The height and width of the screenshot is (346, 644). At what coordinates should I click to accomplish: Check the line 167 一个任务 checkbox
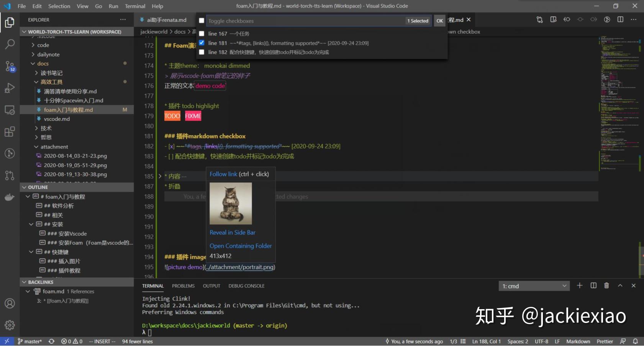202,34
